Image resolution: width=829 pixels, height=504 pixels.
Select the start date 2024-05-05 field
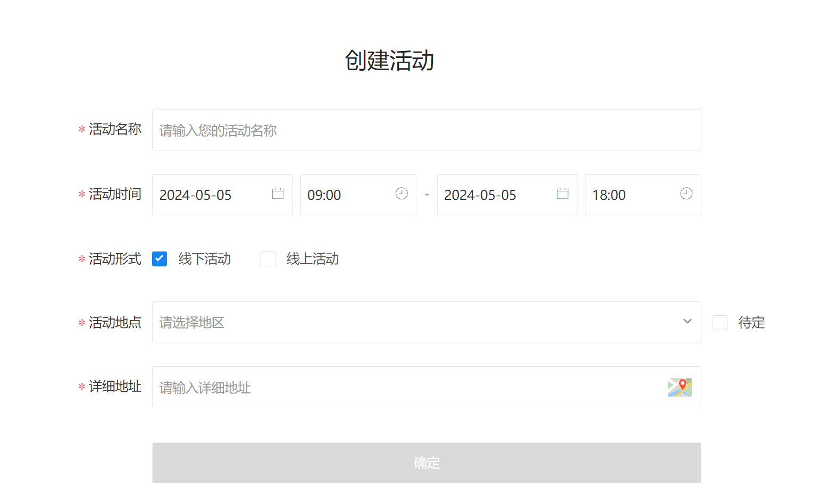(x=222, y=195)
